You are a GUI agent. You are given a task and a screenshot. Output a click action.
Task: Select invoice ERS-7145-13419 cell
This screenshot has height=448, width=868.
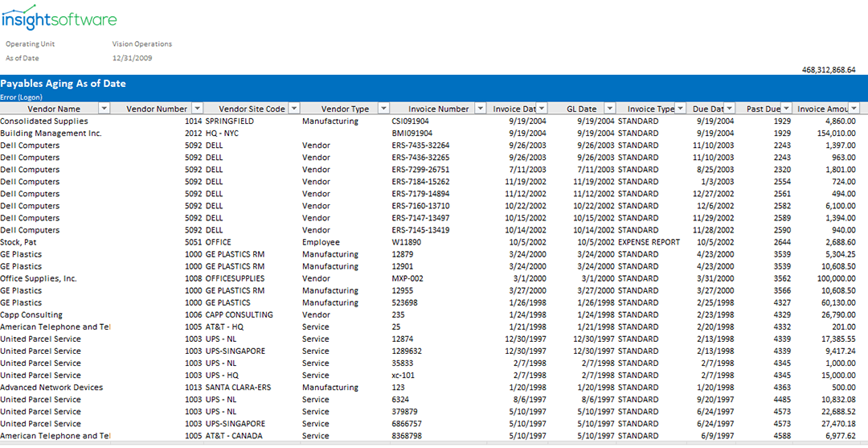[420, 230]
